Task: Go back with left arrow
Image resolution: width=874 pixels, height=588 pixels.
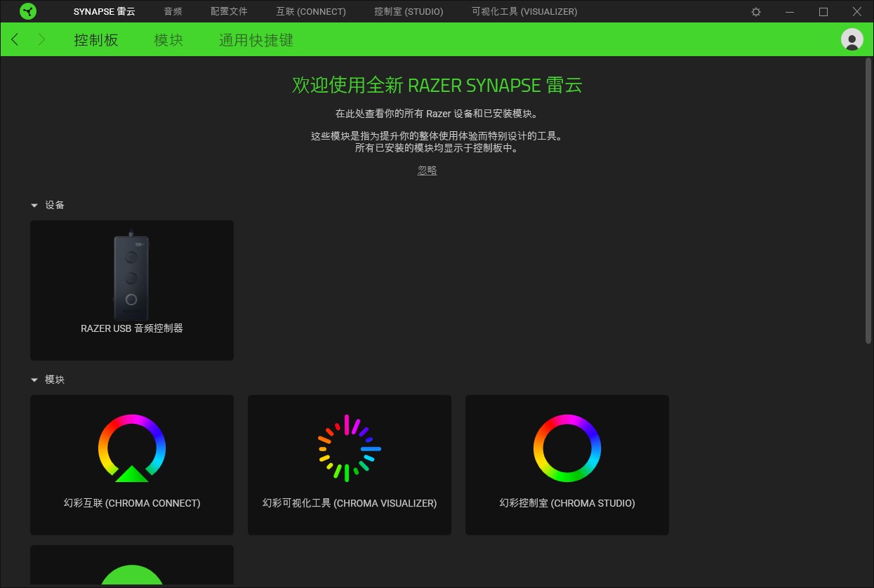Action: coord(15,40)
